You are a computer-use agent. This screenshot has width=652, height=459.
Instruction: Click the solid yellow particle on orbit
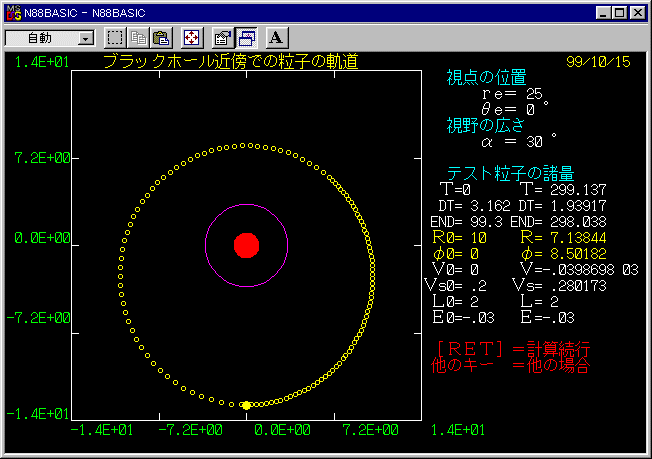[246, 405]
